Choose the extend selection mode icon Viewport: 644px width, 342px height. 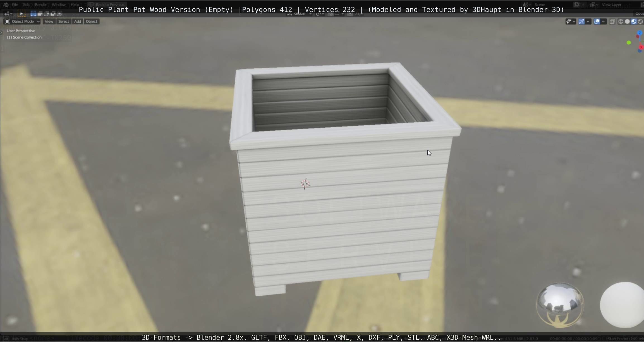(40, 13)
